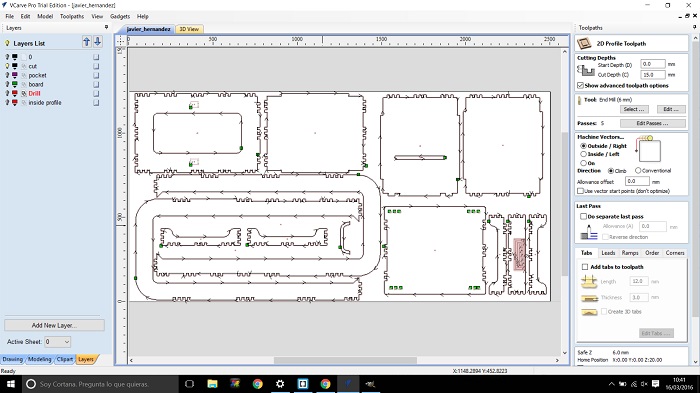Click the canvas vertical scrollbar down arrow

(x=565, y=353)
